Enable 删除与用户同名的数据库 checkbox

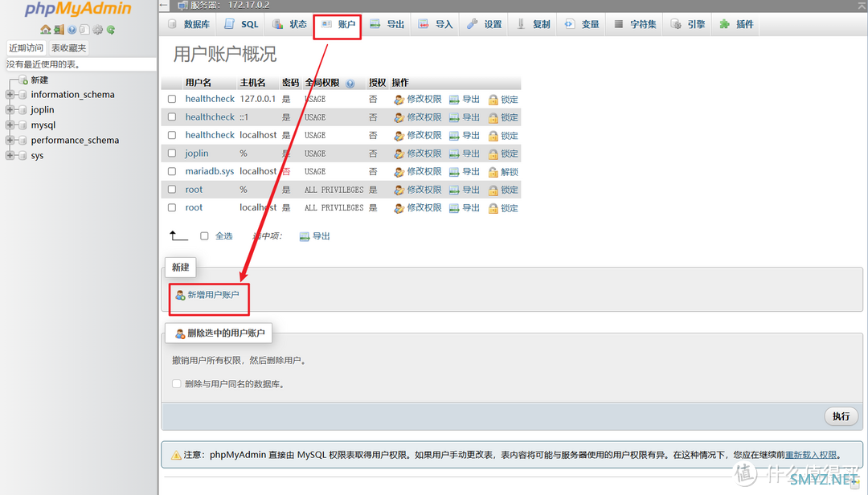[177, 384]
